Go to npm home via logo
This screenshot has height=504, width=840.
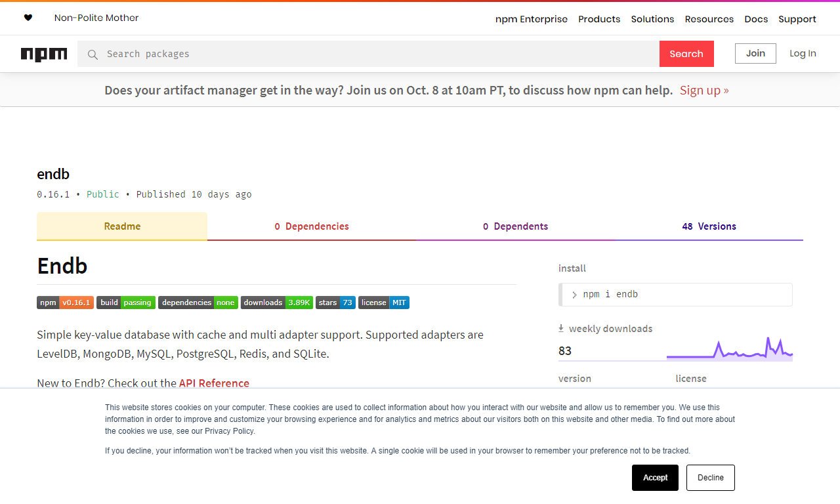(44, 54)
